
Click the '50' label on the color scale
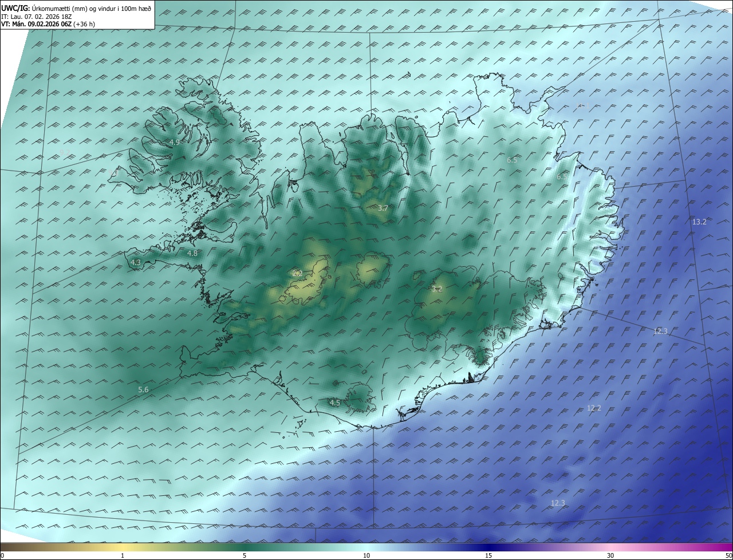tap(728, 555)
